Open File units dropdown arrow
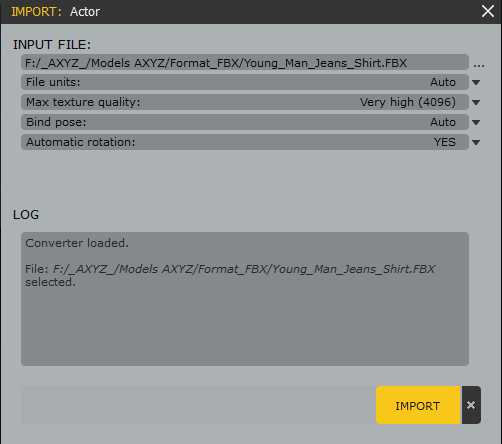502x444 pixels. pos(476,82)
